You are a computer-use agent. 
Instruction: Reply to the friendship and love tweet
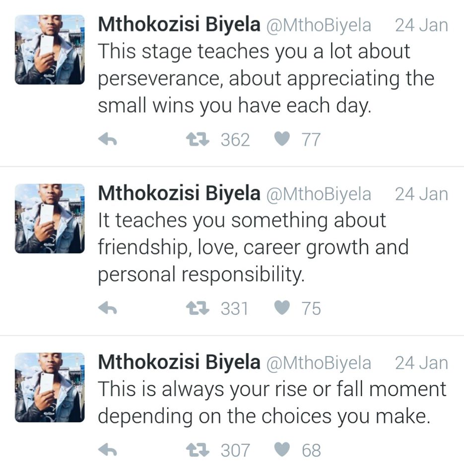coord(108,308)
